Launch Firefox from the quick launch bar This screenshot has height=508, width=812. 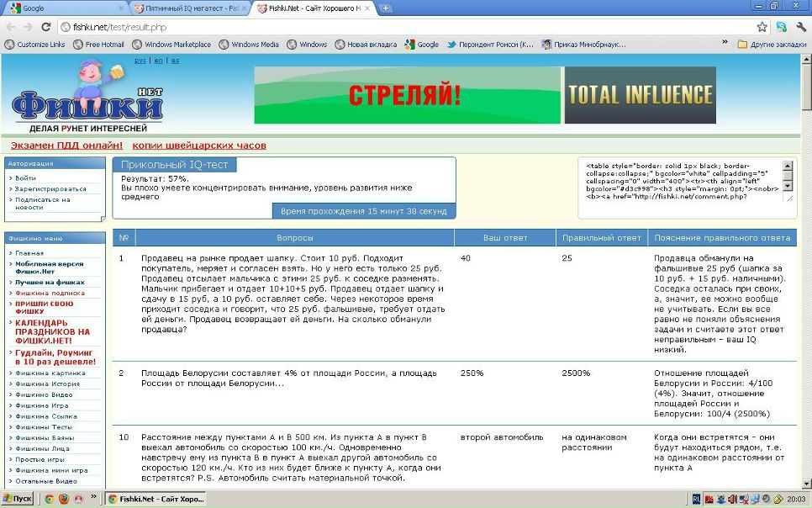(63, 499)
